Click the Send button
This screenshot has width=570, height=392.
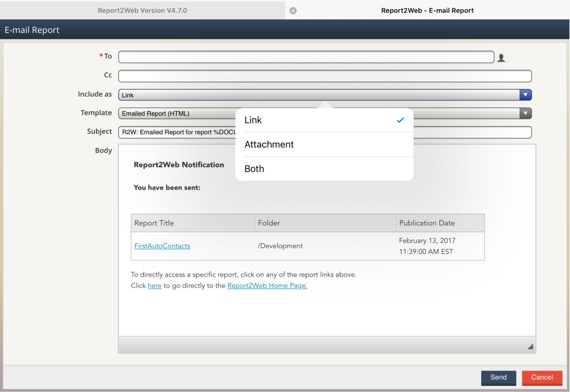tap(498, 378)
